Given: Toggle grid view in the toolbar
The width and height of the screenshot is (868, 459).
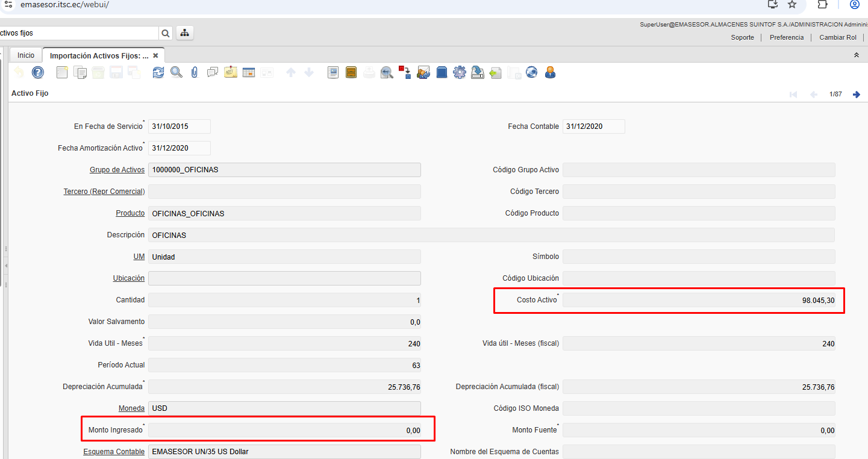Looking at the screenshot, I should point(248,73).
